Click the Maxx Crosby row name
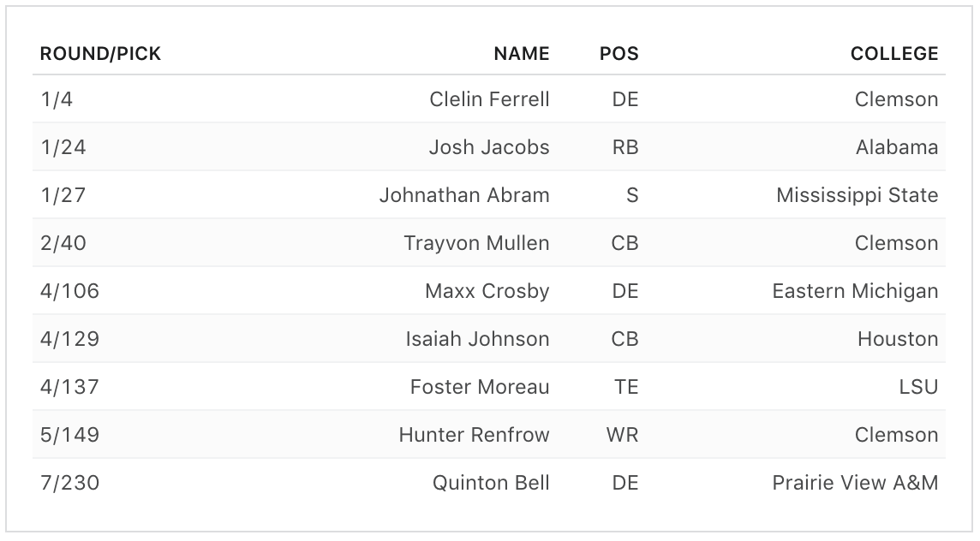The width and height of the screenshot is (980, 541). (x=487, y=291)
